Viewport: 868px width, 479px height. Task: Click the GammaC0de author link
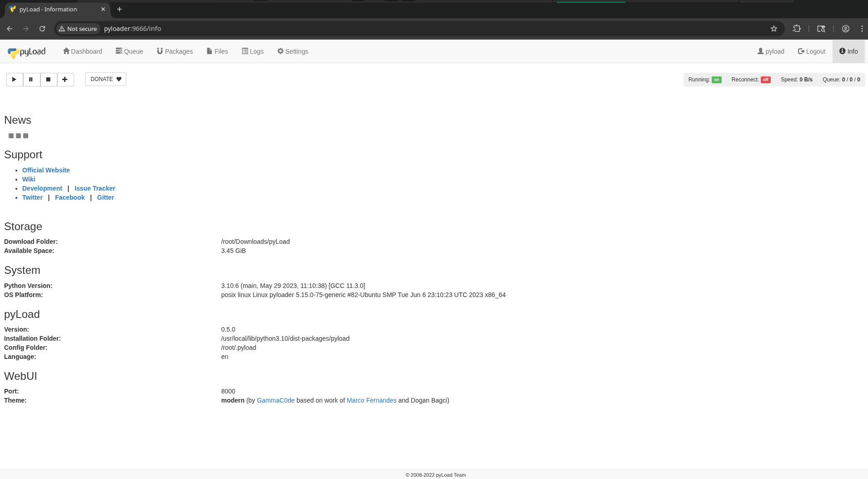coord(275,400)
